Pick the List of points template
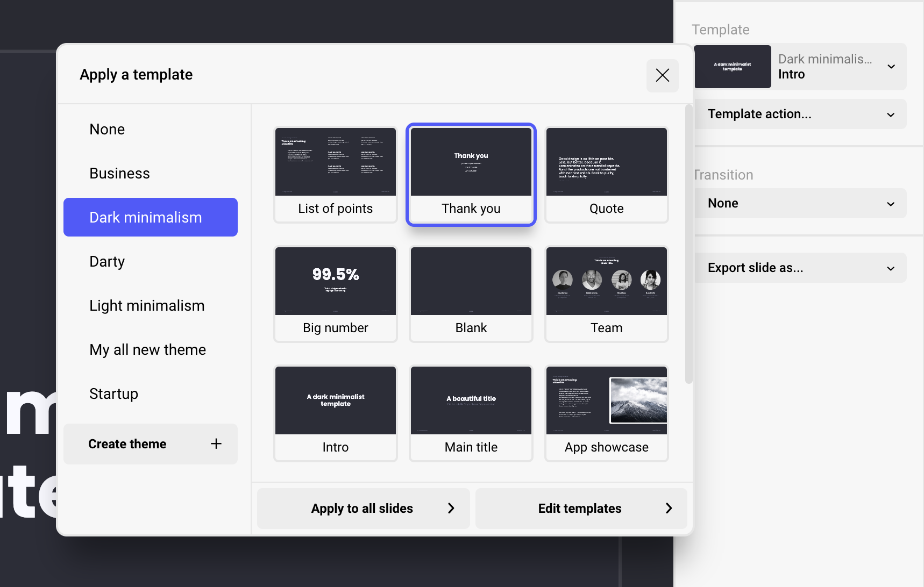The width and height of the screenshot is (924, 587). tap(335, 174)
